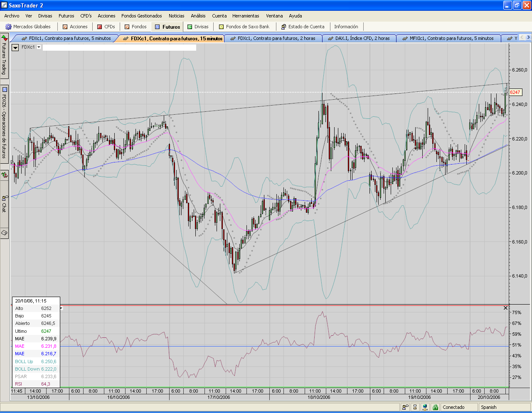Open the Herramientas menu
Screen dimensions: 532x413
point(246,16)
